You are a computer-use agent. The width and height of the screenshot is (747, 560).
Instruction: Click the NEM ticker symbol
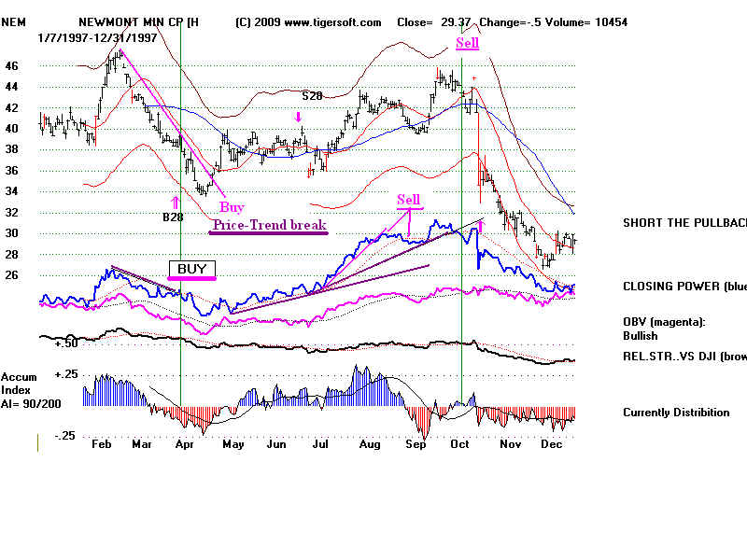pos(12,21)
